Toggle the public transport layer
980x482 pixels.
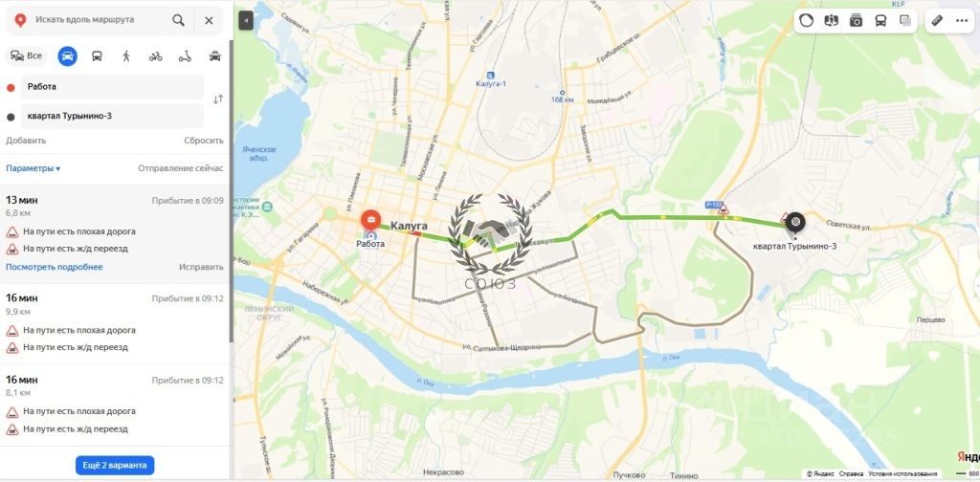click(880, 21)
